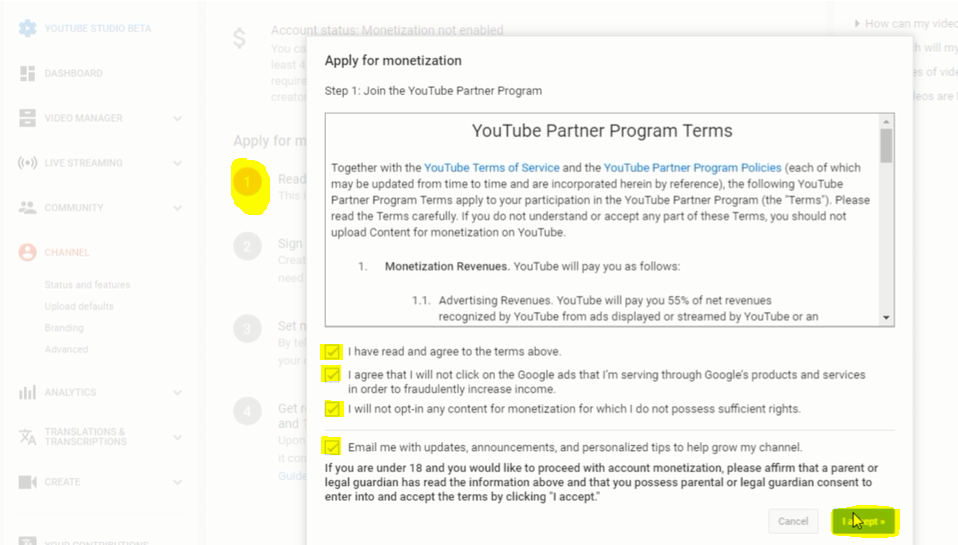Open Dashboard menu item
This screenshot has height=545, width=958.
pos(73,73)
